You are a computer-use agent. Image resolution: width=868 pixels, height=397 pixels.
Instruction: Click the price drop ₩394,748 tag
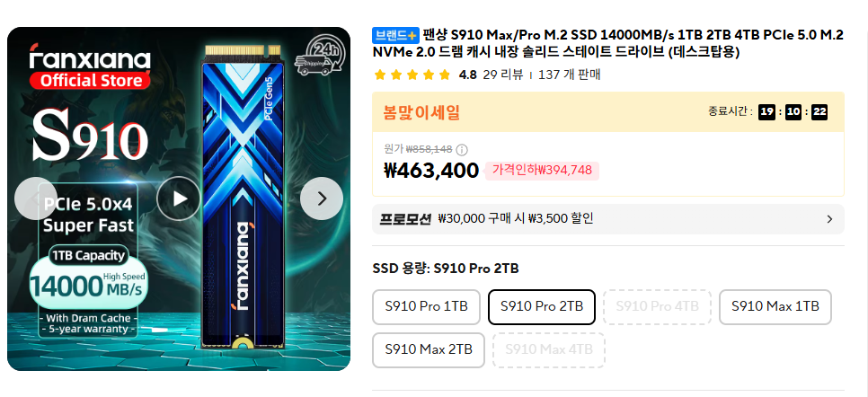coord(542,170)
